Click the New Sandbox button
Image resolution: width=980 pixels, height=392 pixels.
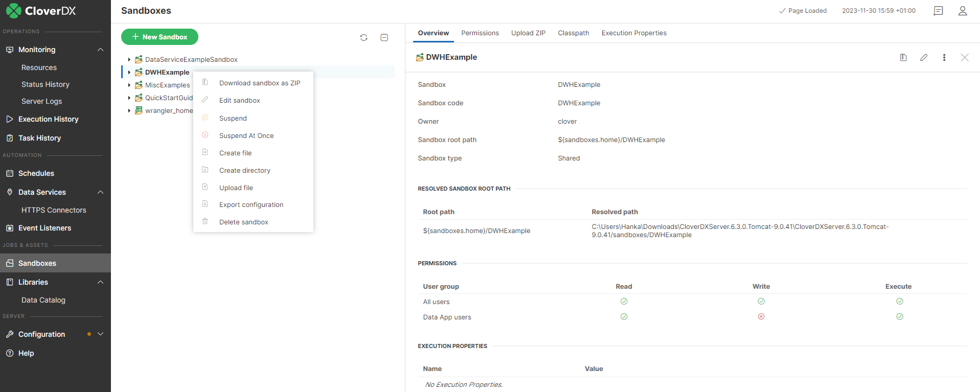[159, 37]
